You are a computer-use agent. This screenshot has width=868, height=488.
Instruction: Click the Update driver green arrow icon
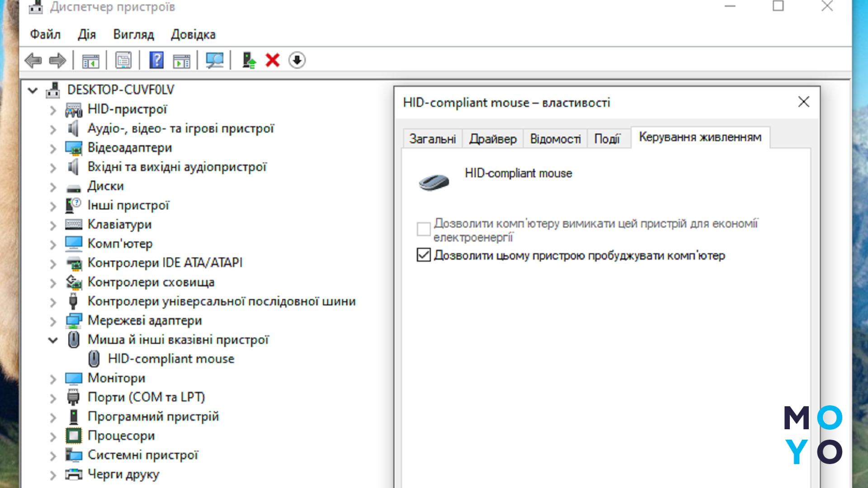[249, 60]
